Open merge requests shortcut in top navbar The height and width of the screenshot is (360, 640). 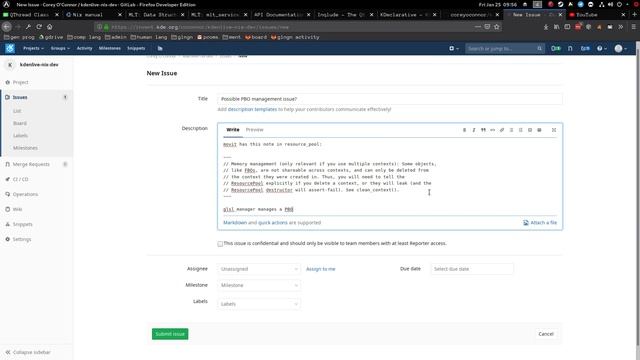570,49
